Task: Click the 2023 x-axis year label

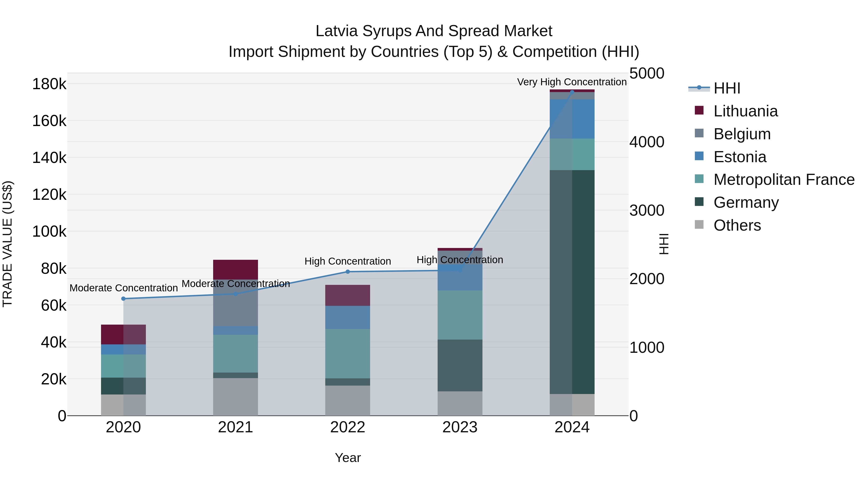Action: 460,427
